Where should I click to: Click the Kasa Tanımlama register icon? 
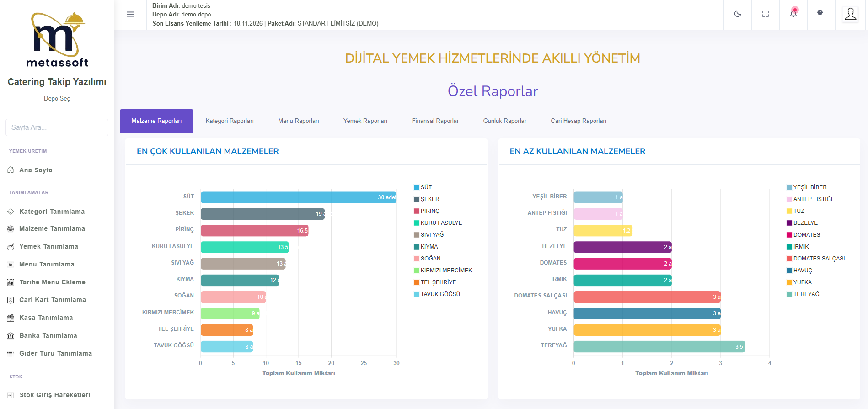tap(11, 318)
